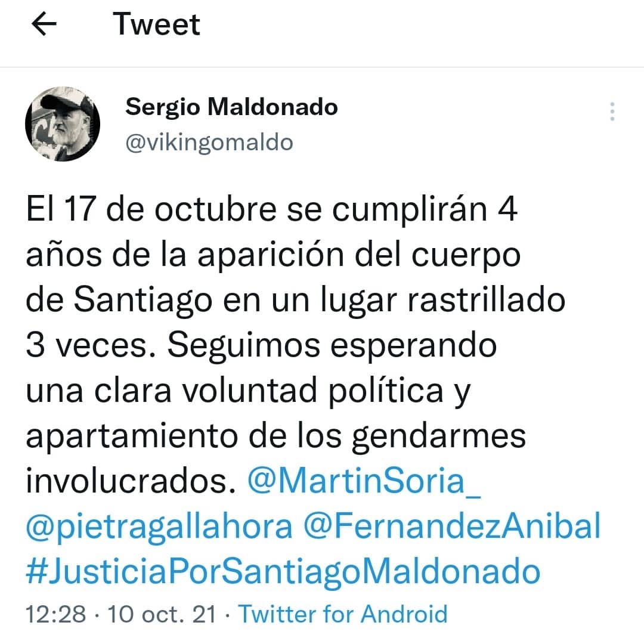
Task: Click the line '3 veces. Seguimos esperando'
Action: tap(261, 345)
